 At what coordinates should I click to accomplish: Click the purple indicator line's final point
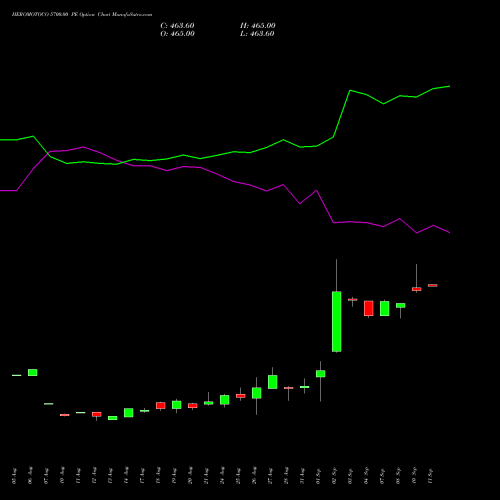[x=450, y=233]
